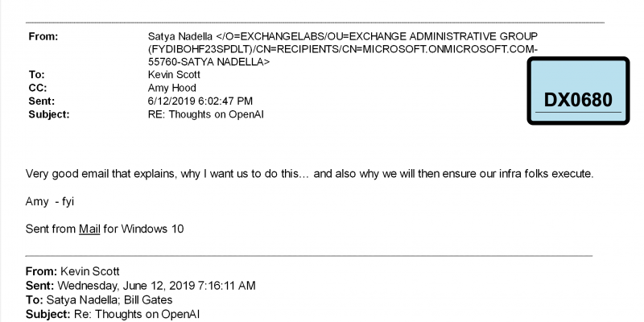Click the bold Subject: header label
This screenshot has height=322, width=644.
[49, 114]
